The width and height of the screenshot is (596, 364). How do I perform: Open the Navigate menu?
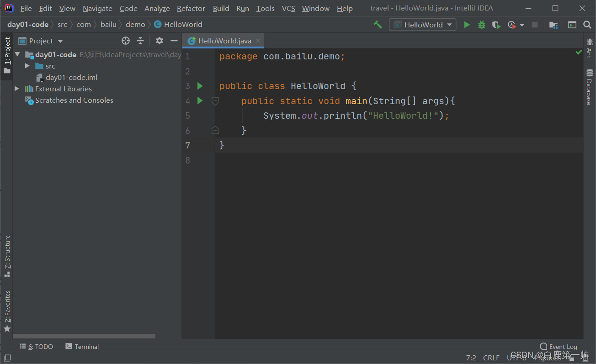click(97, 8)
